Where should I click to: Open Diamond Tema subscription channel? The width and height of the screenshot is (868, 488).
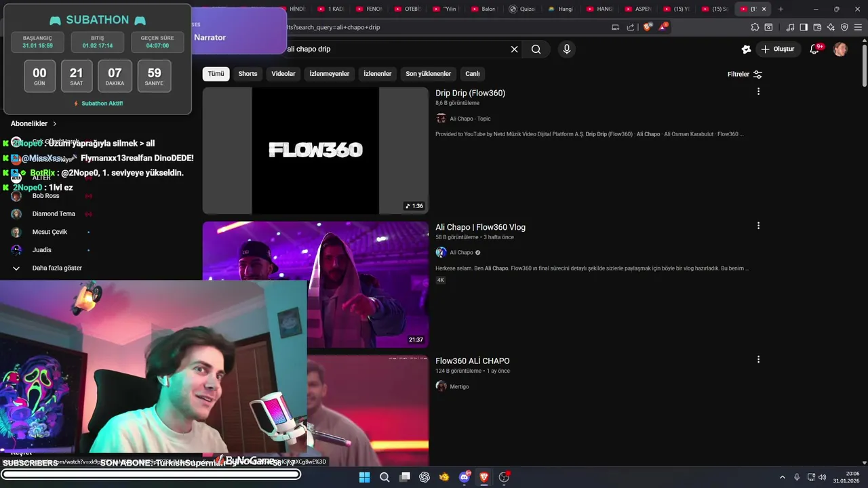54,213
